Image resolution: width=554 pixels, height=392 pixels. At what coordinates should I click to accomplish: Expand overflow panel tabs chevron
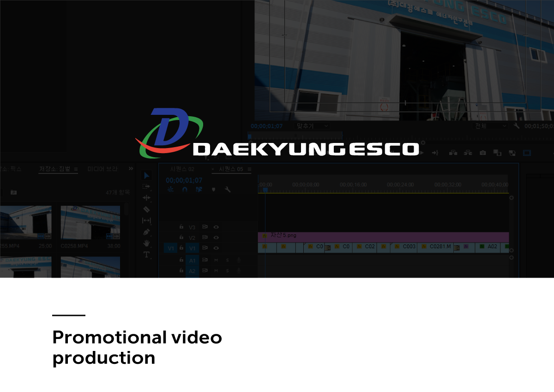tap(131, 168)
